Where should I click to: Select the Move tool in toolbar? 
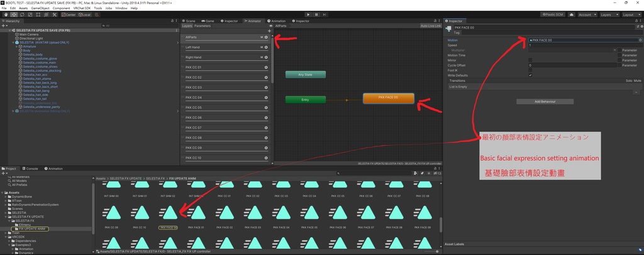[x=14, y=14]
